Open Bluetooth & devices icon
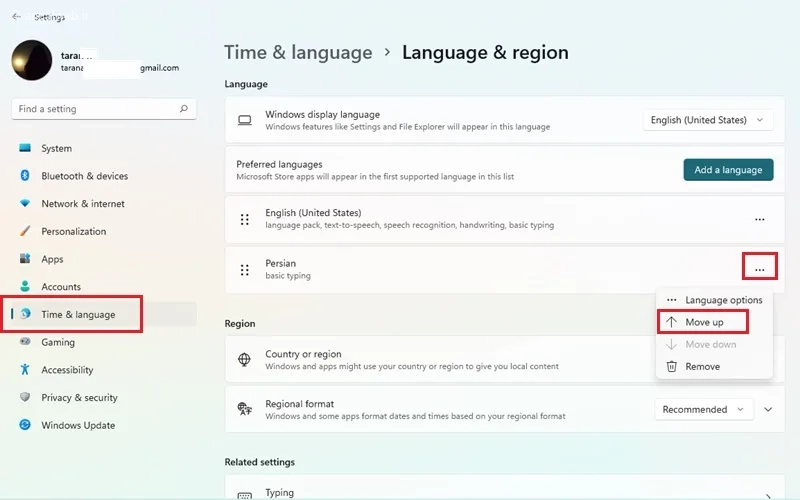The width and height of the screenshot is (800, 500). click(24, 176)
